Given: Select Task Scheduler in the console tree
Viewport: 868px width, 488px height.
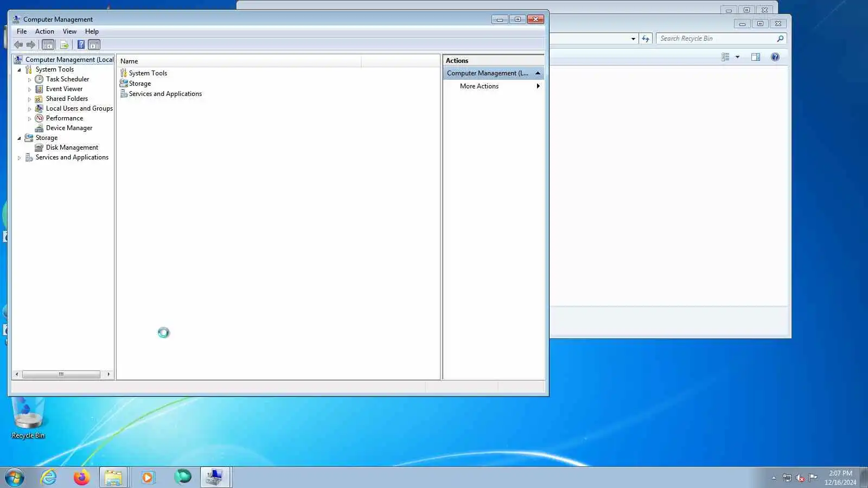Looking at the screenshot, I should click(x=67, y=79).
